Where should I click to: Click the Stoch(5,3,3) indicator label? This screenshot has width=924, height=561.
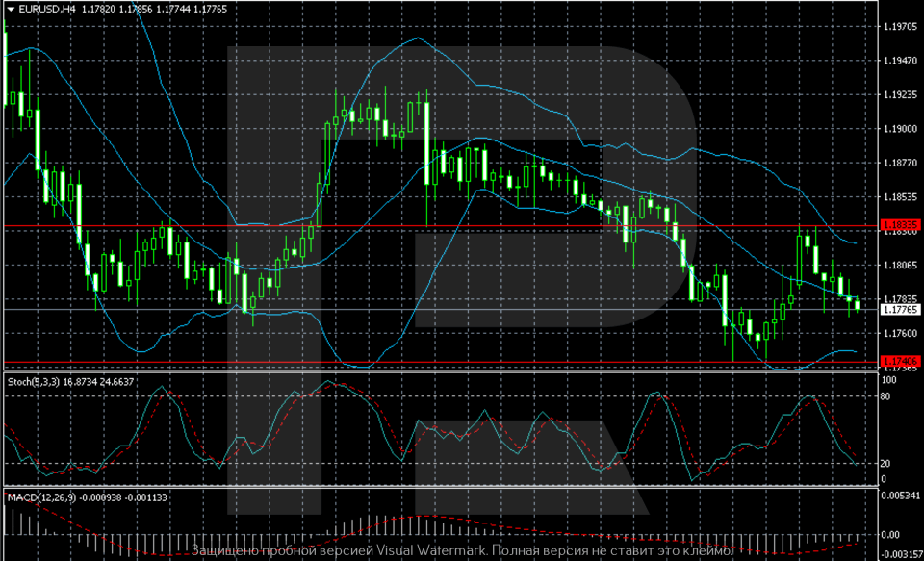33,382
